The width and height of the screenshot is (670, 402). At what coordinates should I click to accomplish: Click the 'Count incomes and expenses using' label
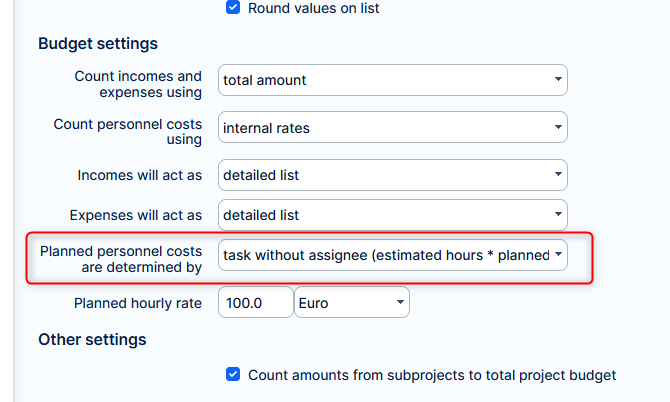click(138, 84)
